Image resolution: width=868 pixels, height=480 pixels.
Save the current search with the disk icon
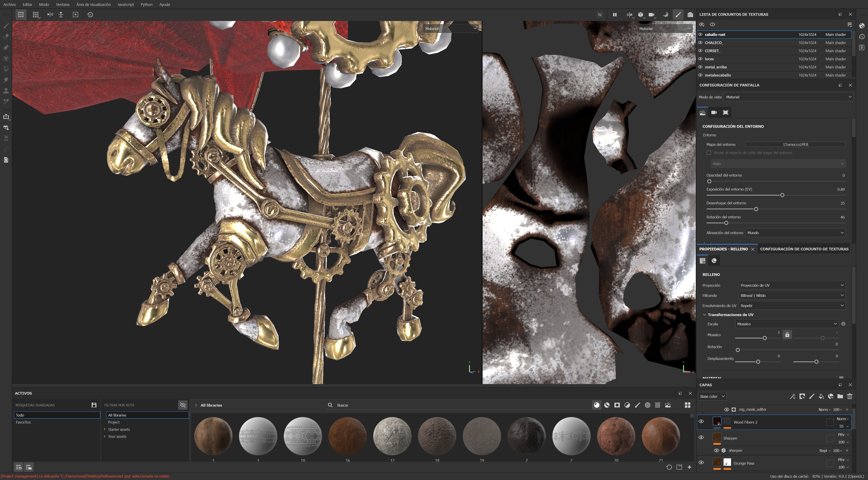pyautogui.click(x=94, y=405)
